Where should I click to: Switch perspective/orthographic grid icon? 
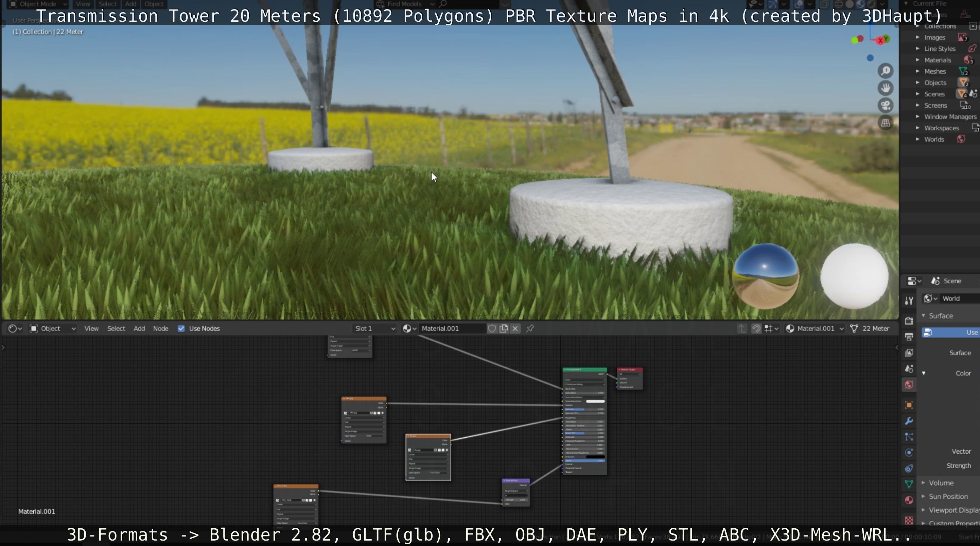tap(886, 123)
